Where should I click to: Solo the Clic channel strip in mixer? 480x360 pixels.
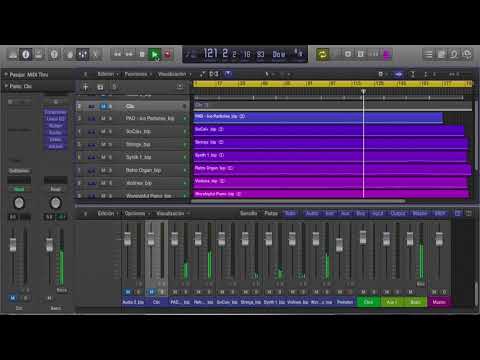click(162, 292)
